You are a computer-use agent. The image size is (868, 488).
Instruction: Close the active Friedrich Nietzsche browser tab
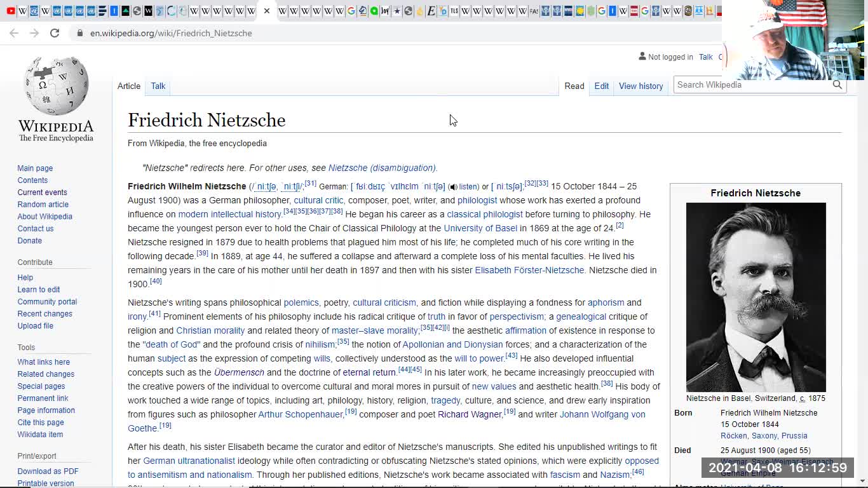point(267,11)
